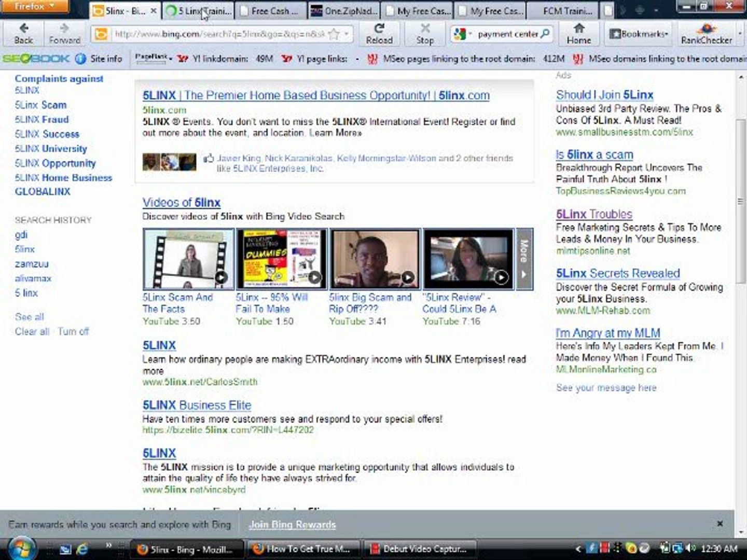Play the '5Linx Scam And The Facts' video
The height and width of the screenshot is (560, 747).
click(188, 259)
